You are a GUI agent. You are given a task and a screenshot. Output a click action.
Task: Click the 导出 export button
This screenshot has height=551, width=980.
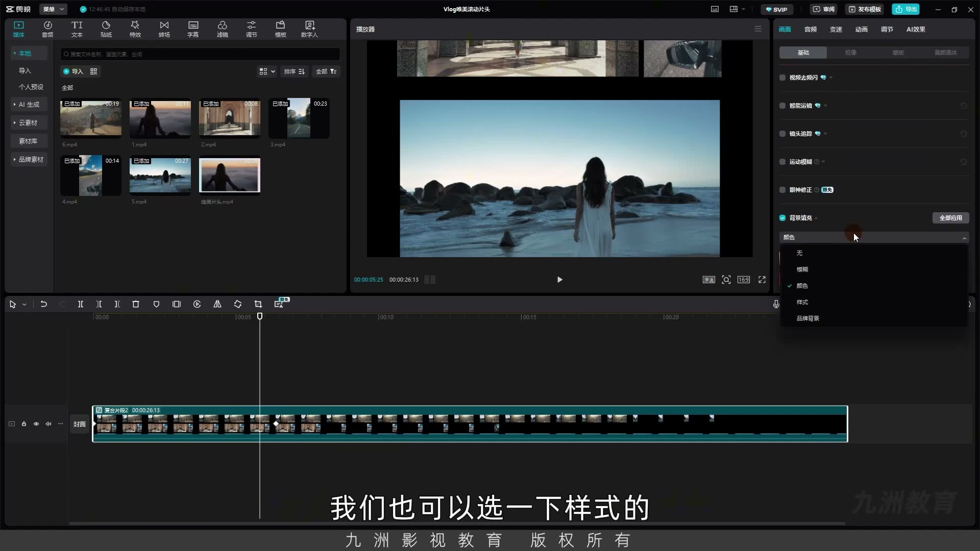pyautogui.click(x=906, y=9)
